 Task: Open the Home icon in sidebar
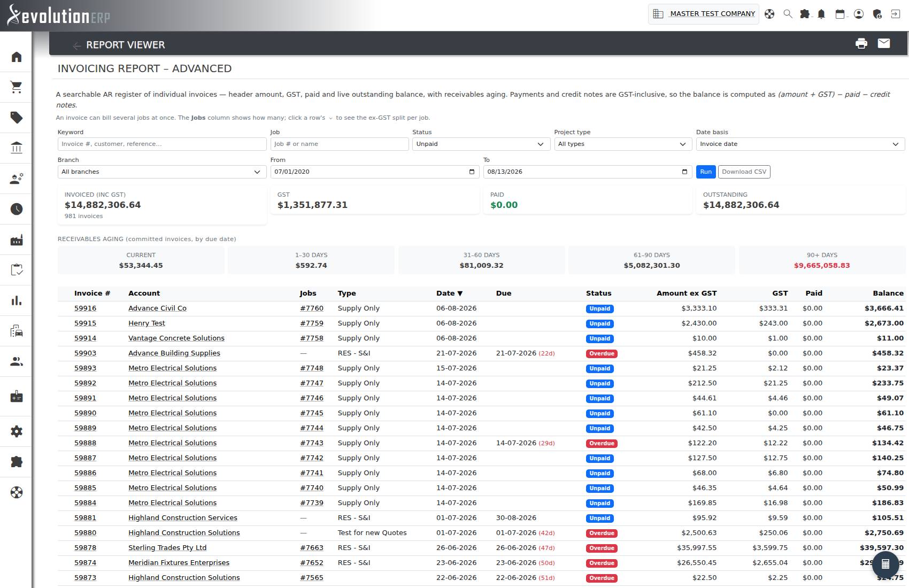pyautogui.click(x=17, y=57)
